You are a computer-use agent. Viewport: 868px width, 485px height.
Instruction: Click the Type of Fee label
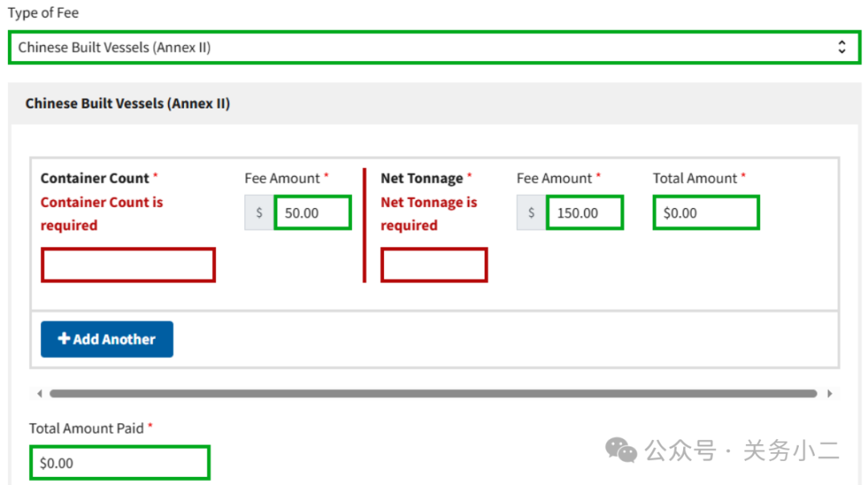43,13
